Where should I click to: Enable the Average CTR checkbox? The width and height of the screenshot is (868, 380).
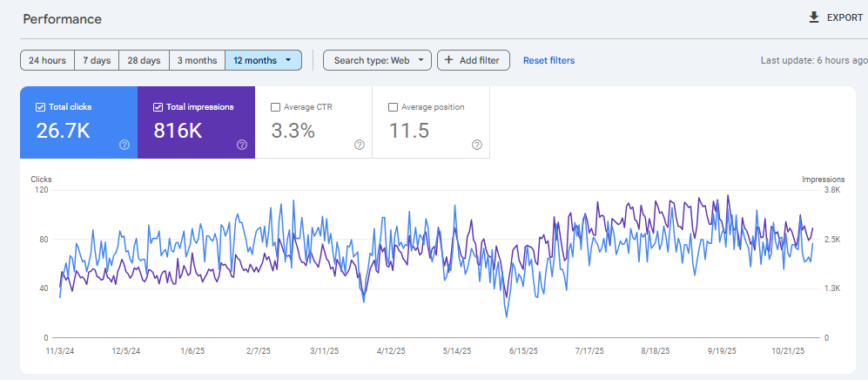[x=275, y=107]
